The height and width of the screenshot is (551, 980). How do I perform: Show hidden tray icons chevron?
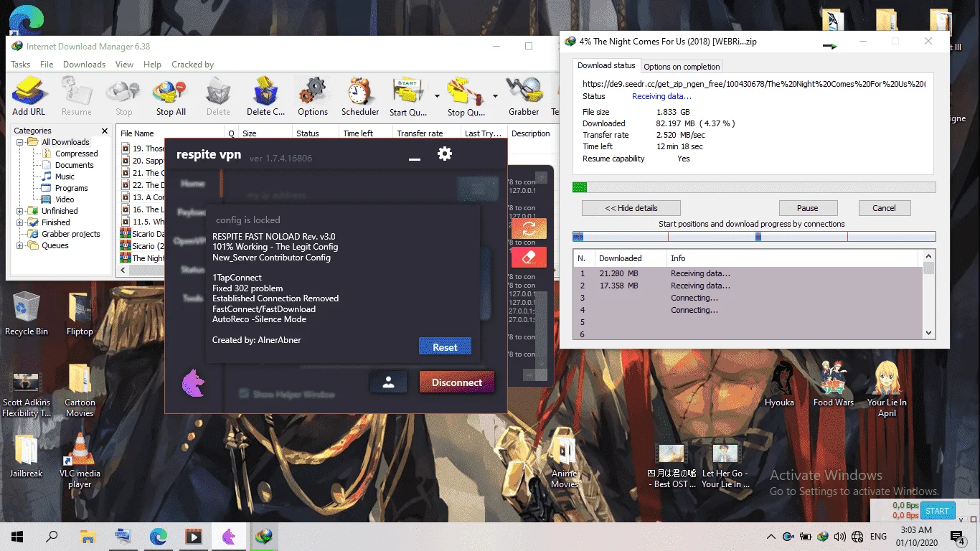tap(771, 536)
